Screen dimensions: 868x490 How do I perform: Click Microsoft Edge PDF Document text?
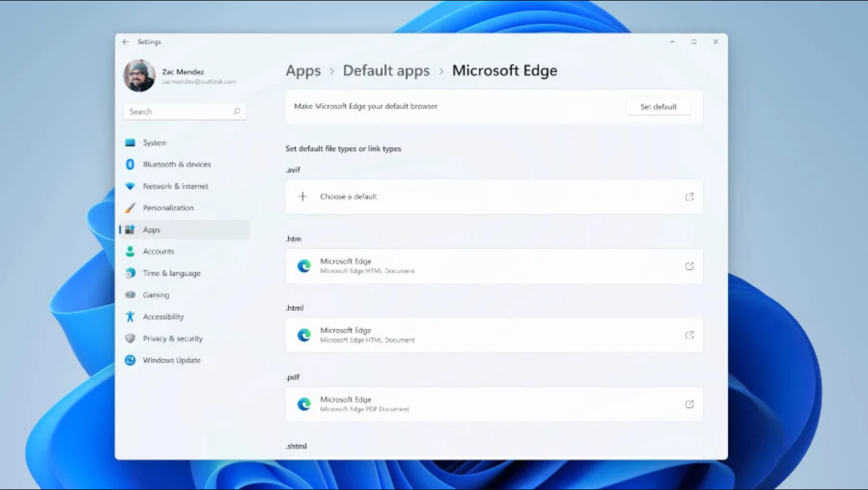pyautogui.click(x=365, y=409)
